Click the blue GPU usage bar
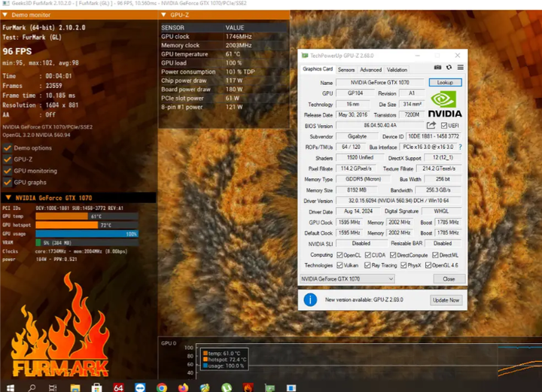Viewport: 542px width, 392px height. click(x=87, y=234)
